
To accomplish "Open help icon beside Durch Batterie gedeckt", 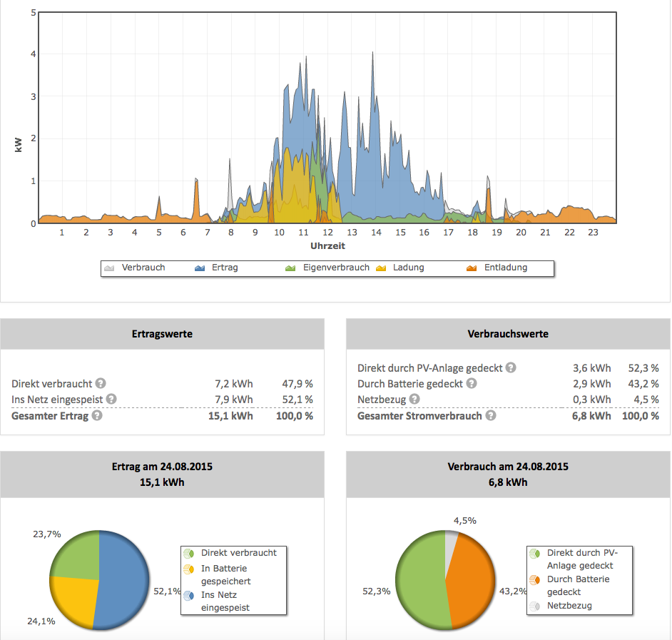I will click(x=470, y=384).
